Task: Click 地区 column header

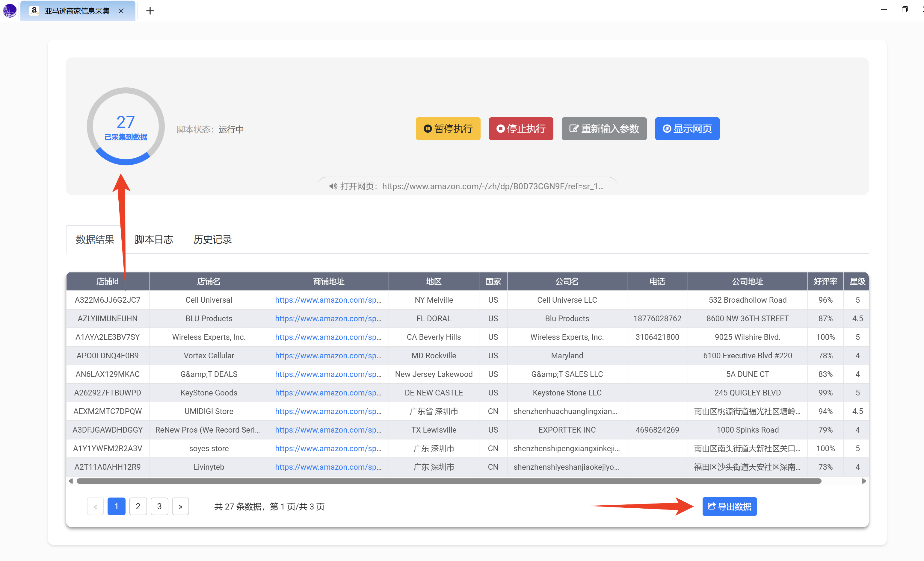Action: (x=434, y=281)
